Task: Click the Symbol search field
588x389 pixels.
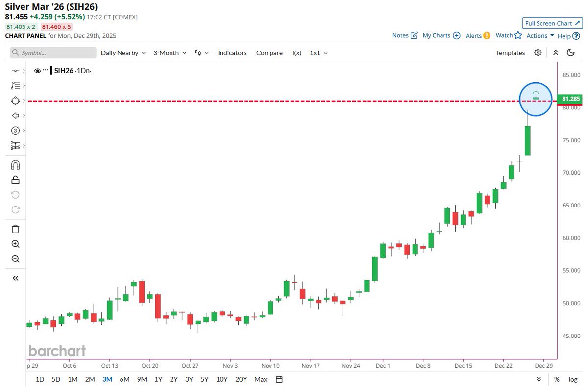Action: coord(52,53)
